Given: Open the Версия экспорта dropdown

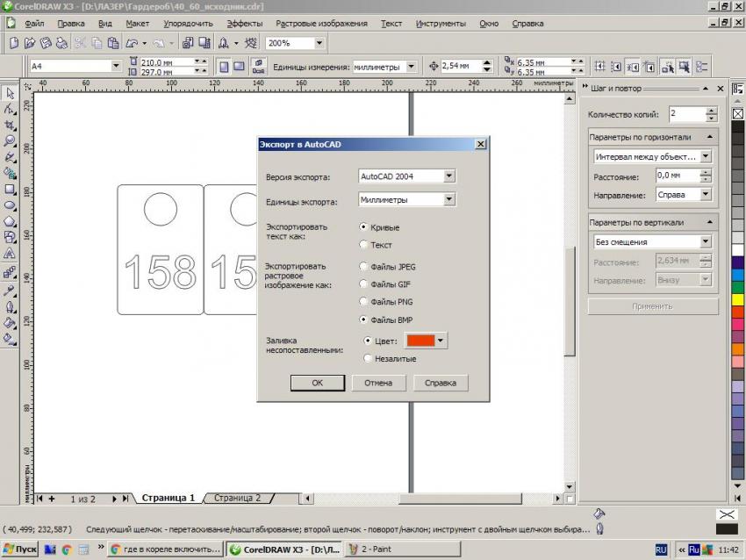Looking at the screenshot, I should 449,176.
